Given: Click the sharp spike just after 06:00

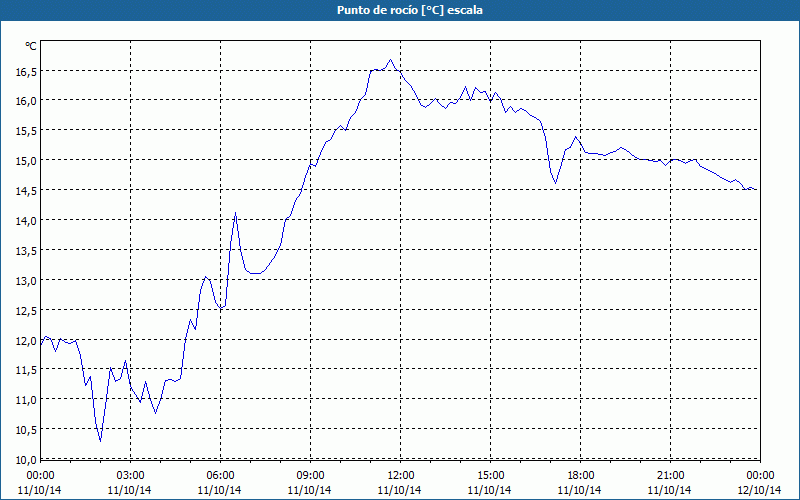Looking at the screenshot, I should [235, 213].
